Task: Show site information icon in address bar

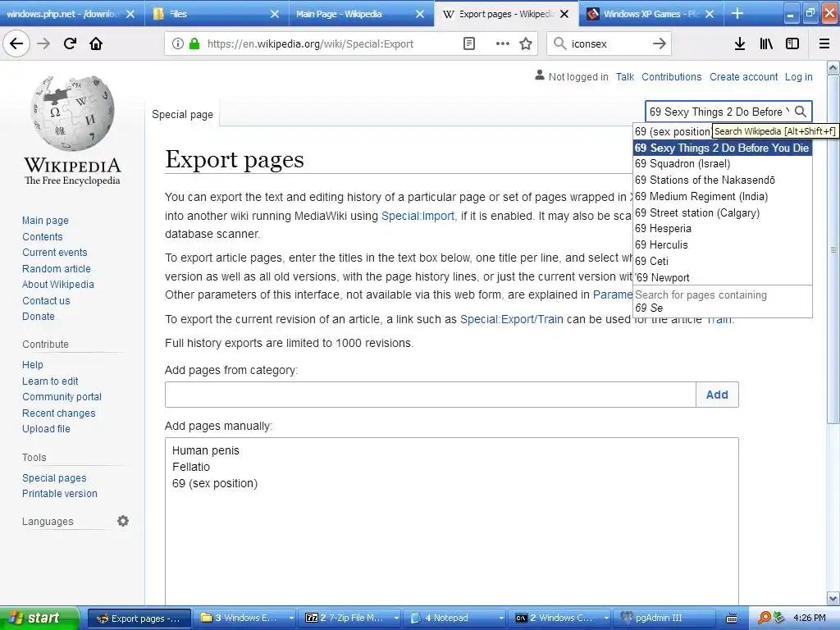Action: (178, 44)
